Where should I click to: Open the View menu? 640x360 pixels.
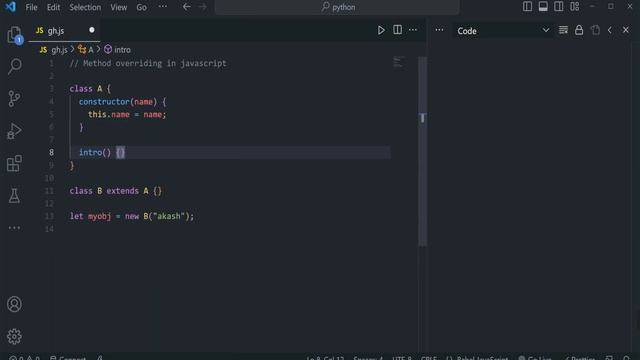pyautogui.click(x=118, y=7)
